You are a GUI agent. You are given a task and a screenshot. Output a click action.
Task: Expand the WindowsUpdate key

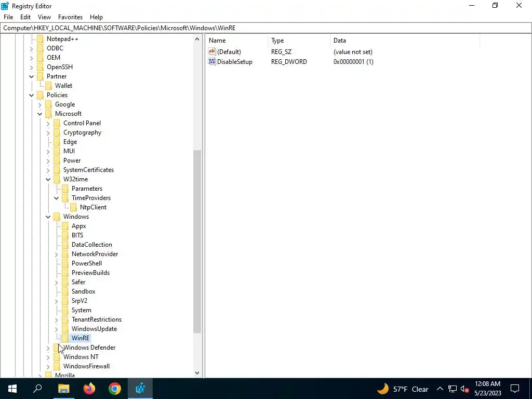tap(56, 329)
